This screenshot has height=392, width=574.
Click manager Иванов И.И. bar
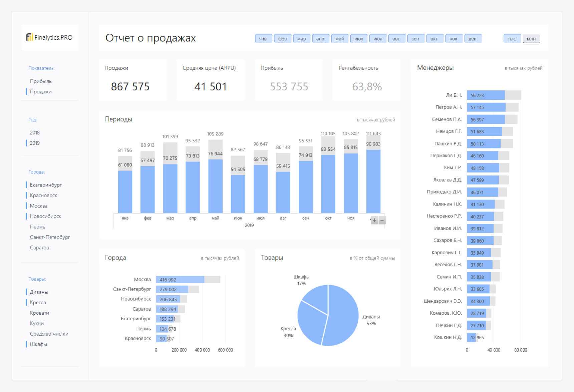click(x=480, y=229)
